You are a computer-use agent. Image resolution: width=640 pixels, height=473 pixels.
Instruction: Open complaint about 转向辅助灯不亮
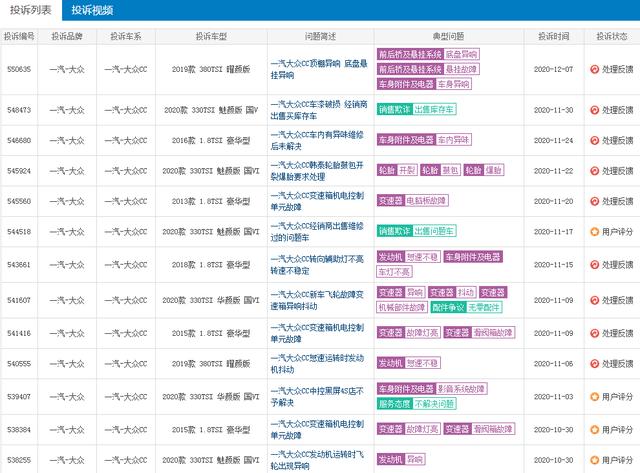click(317, 265)
